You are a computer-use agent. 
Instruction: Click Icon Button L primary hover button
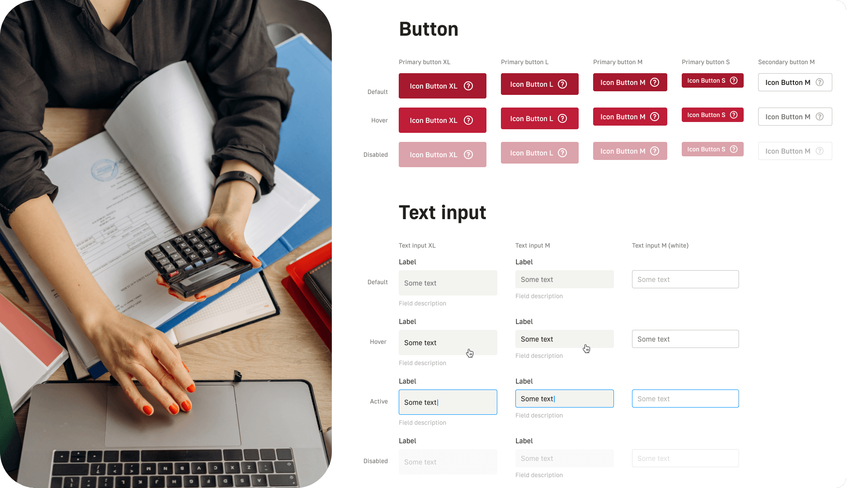click(539, 118)
